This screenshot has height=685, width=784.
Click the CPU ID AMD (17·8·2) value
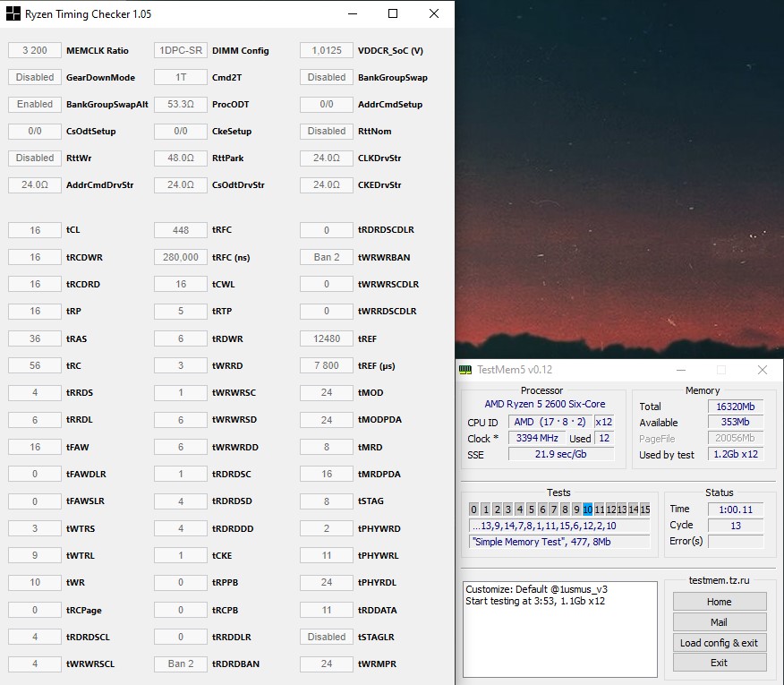(x=550, y=423)
